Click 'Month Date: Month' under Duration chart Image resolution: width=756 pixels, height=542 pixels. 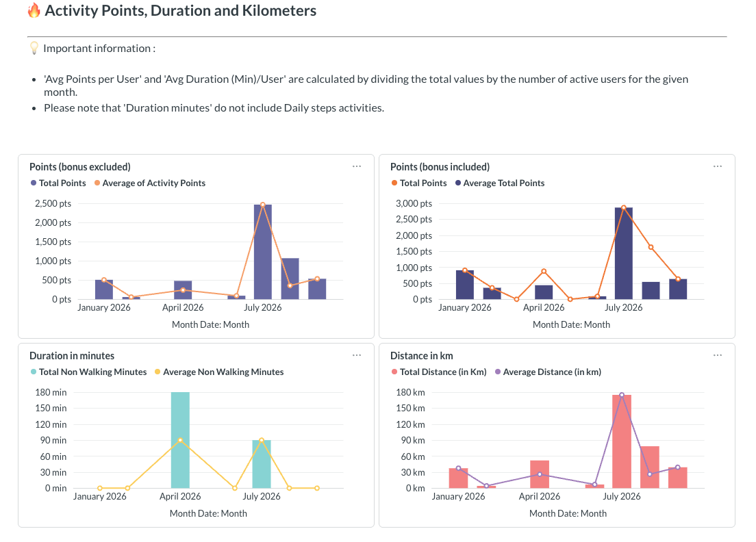[x=208, y=513]
